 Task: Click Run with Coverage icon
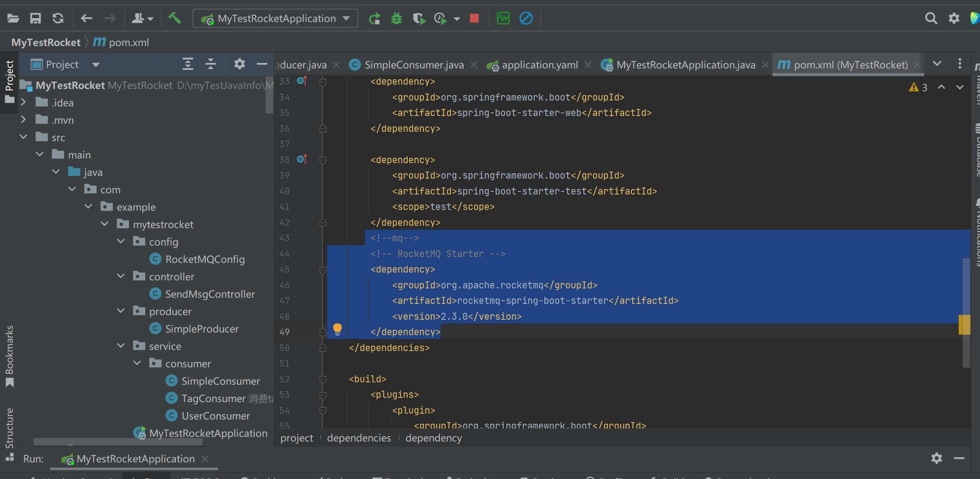[x=419, y=18]
